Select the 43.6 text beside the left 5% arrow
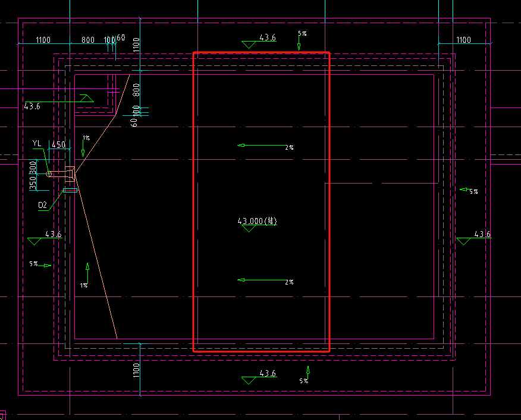The width and height of the screenshot is (521, 420). point(54,234)
